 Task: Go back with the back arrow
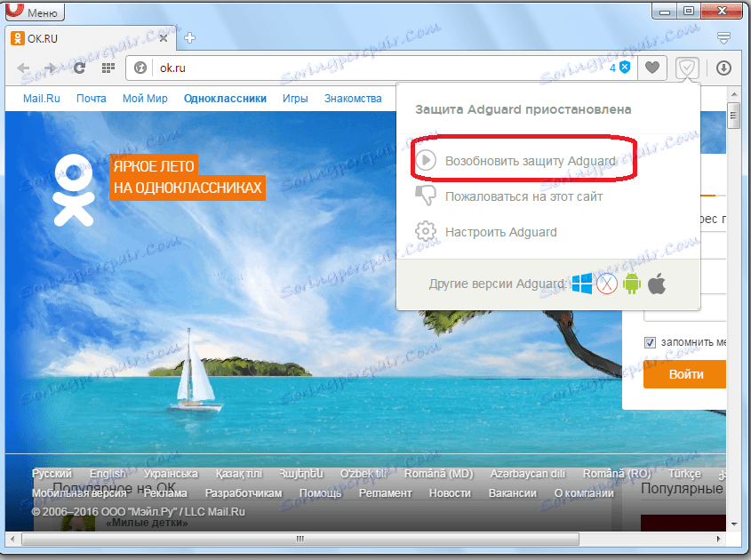(x=23, y=68)
